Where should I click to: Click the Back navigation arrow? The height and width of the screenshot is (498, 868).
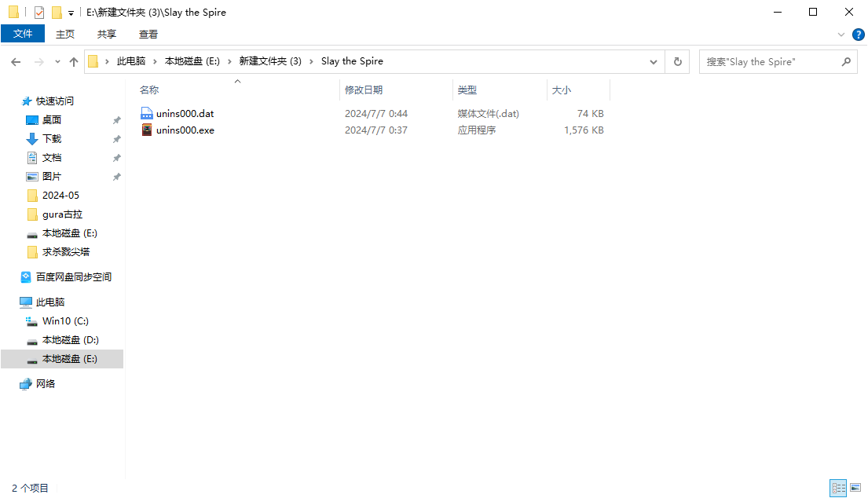16,61
